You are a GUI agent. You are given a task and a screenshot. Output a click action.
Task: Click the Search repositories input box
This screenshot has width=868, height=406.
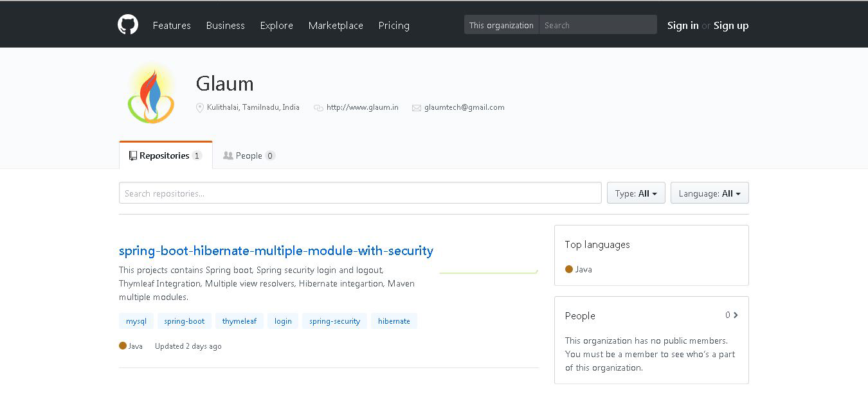tap(360, 193)
